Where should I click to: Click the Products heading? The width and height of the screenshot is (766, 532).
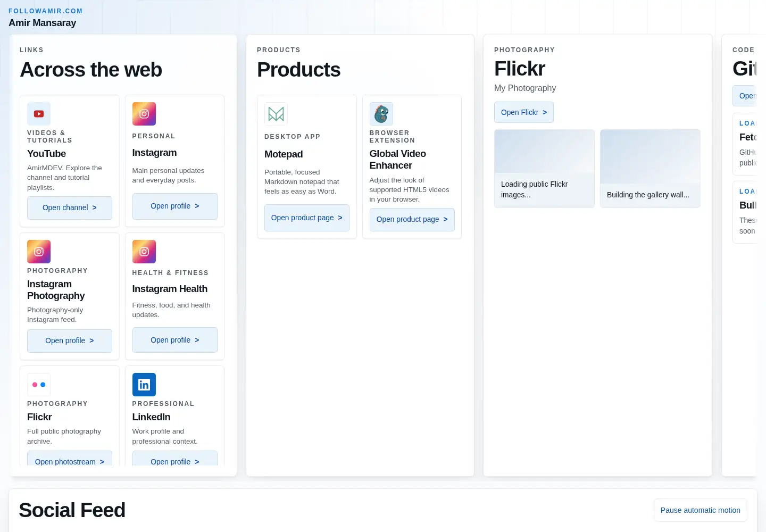[x=299, y=70]
